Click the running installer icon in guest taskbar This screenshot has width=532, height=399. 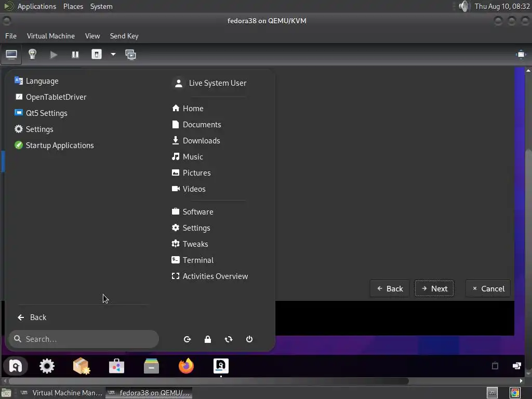tap(221, 366)
